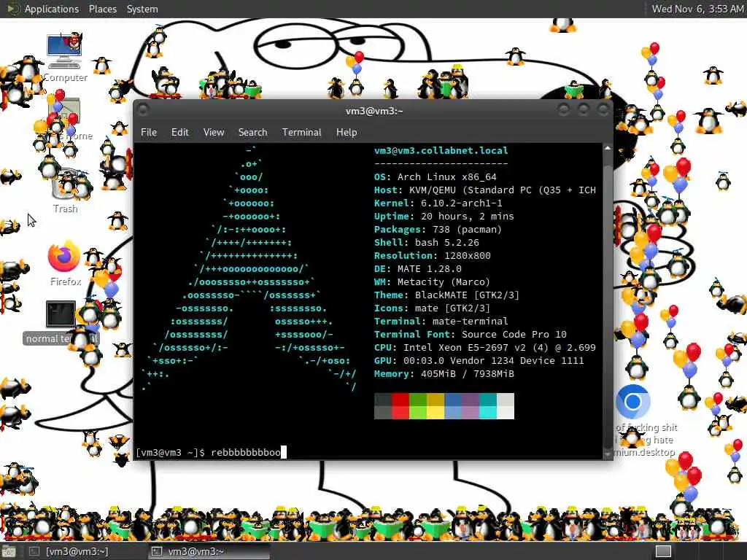Click the CPU: Intel Xeon E5-2697 line
The image size is (747, 560).
(485, 348)
